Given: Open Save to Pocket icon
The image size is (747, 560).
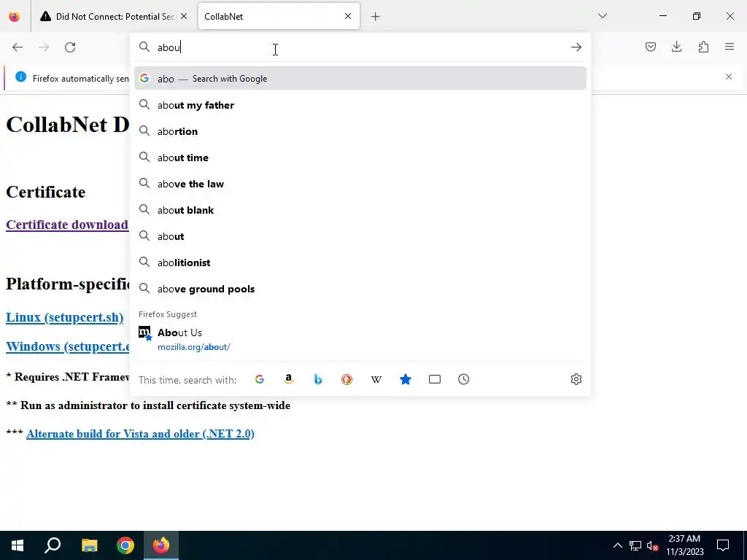Looking at the screenshot, I should pos(650,47).
